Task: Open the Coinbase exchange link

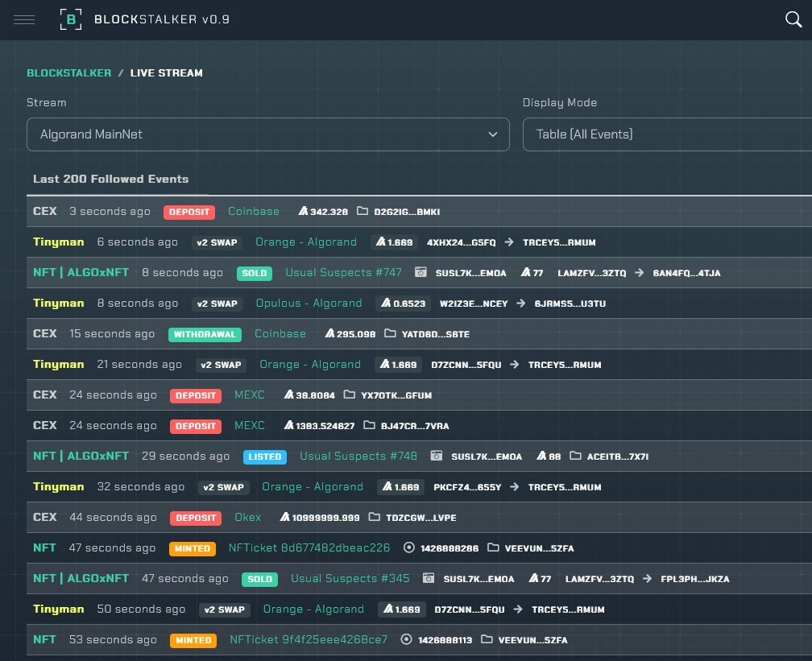Action: (253, 211)
